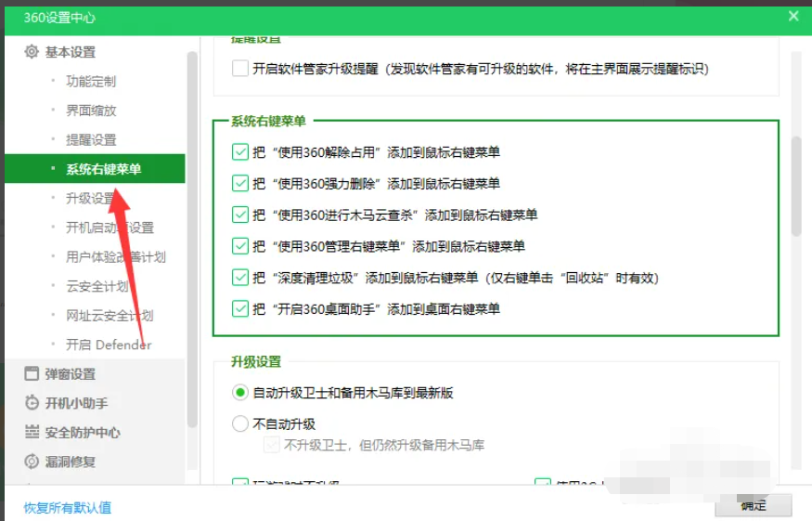Select 不自动升级 radio button
Image resolution: width=812 pixels, height=521 pixels.
tap(240, 423)
